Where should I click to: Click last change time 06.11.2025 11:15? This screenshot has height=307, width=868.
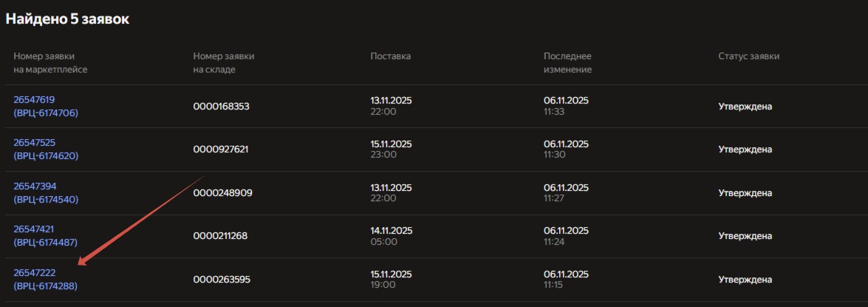point(566,279)
